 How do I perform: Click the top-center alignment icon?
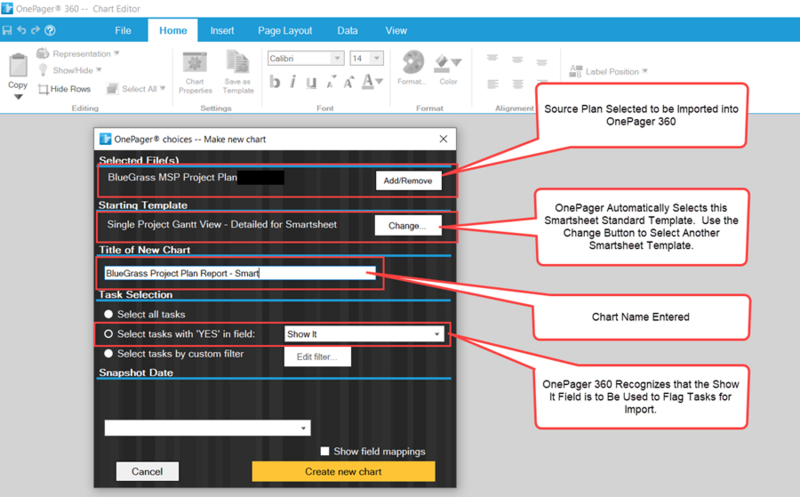(x=517, y=59)
